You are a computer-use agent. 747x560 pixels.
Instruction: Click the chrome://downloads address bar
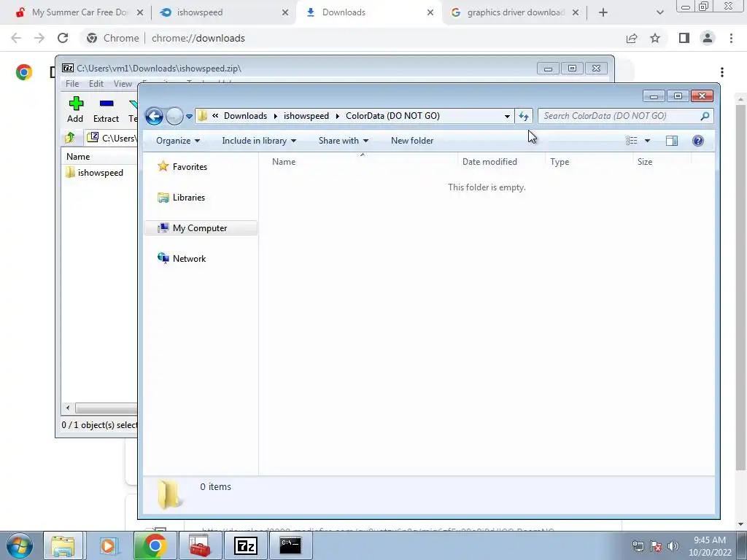(x=352, y=38)
